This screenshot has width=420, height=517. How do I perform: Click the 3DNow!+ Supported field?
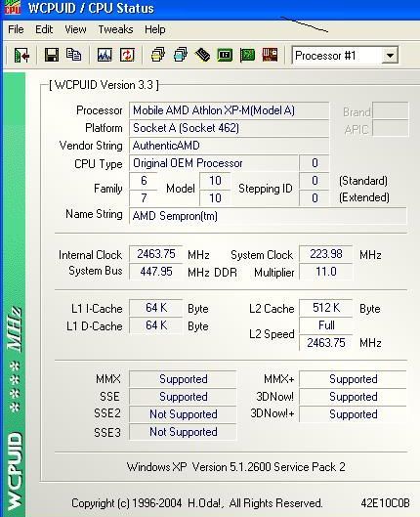(x=353, y=414)
